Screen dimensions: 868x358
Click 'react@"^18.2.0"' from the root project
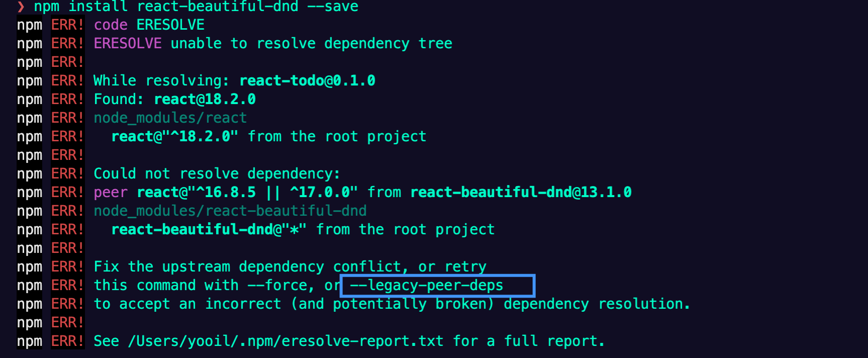pyautogui.click(x=175, y=136)
